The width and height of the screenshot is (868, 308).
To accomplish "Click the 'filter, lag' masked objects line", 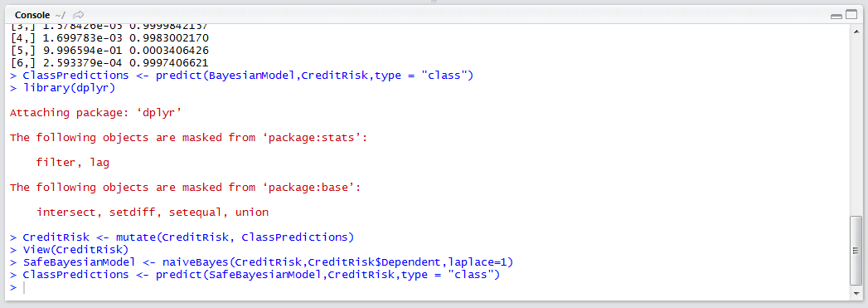I will 72,163.
